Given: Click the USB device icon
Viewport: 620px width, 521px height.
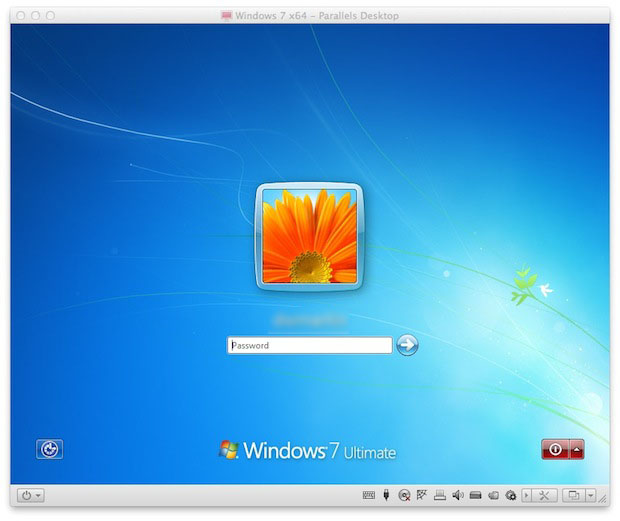Looking at the screenshot, I should coord(386,495).
